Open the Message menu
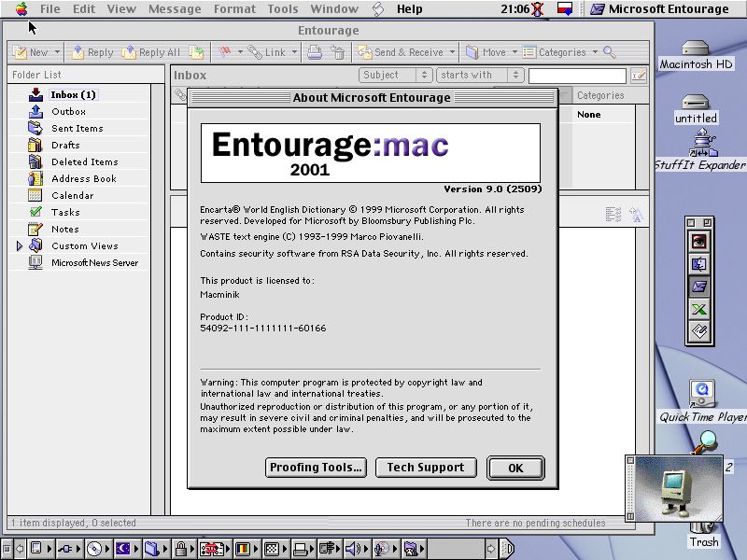This screenshot has width=747, height=560. tap(175, 9)
